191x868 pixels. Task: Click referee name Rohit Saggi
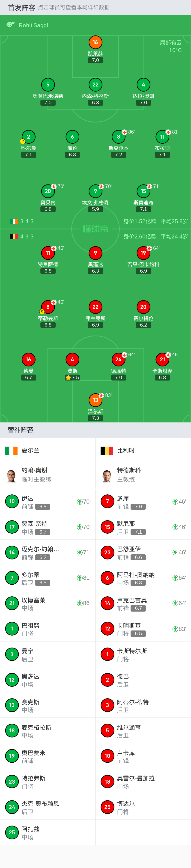point(33,25)
